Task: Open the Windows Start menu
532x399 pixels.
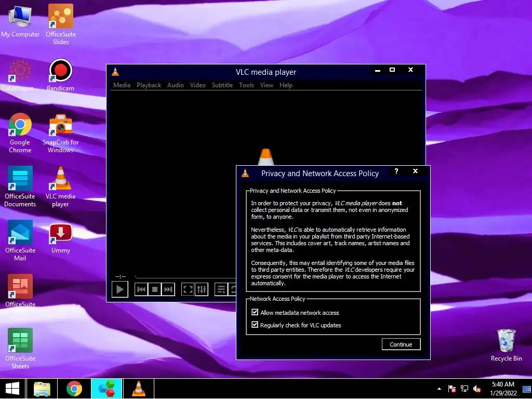Action: coord(12,389)
